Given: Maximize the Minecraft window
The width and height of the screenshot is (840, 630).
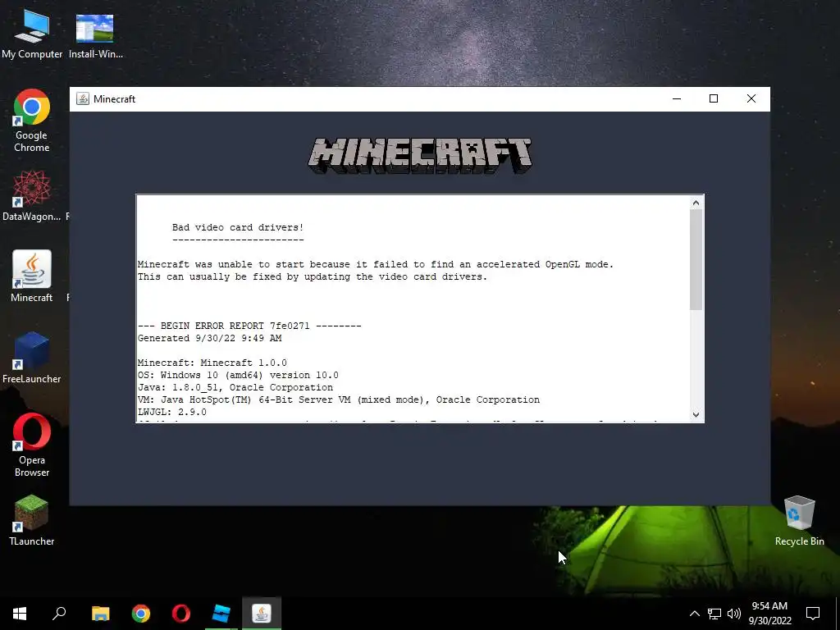Looking at the screenshot, I should [714, 98].
